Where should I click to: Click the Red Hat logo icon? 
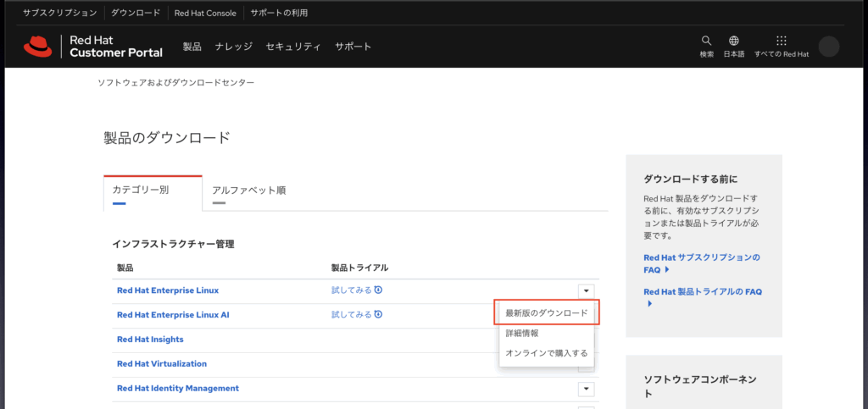(38, 47)
